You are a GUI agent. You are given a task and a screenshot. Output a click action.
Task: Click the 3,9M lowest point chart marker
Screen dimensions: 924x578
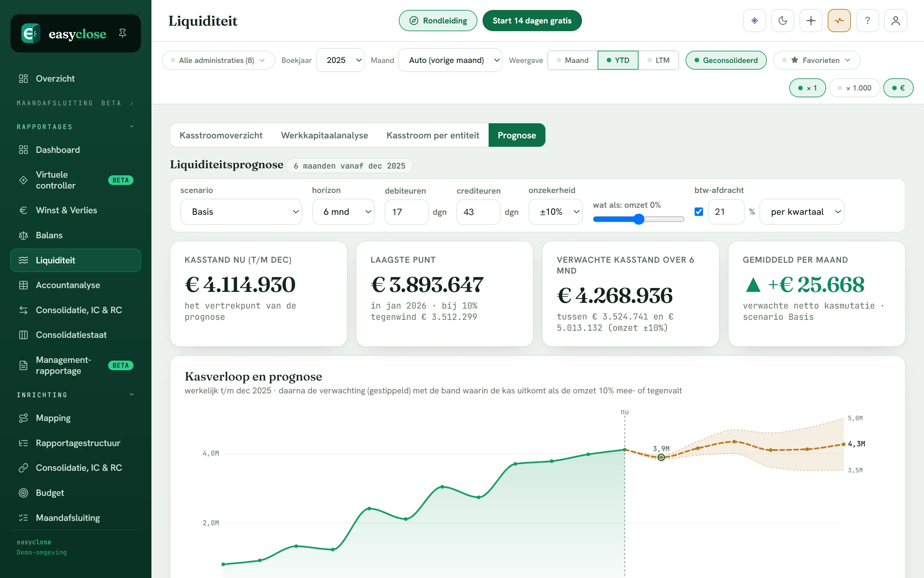click(661, 457)
